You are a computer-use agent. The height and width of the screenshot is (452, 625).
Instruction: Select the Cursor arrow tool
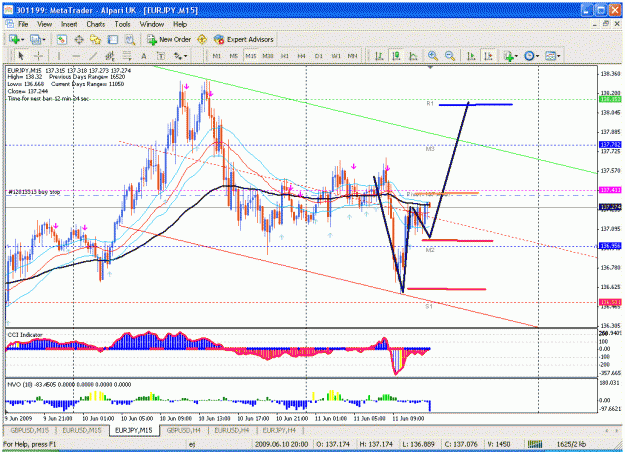click(21, 56)
